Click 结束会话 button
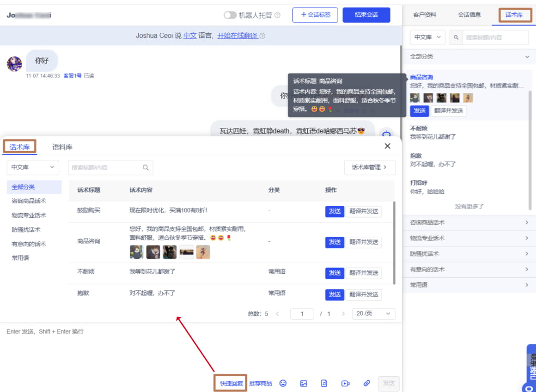The image size is (536, 392). point(366,15)
